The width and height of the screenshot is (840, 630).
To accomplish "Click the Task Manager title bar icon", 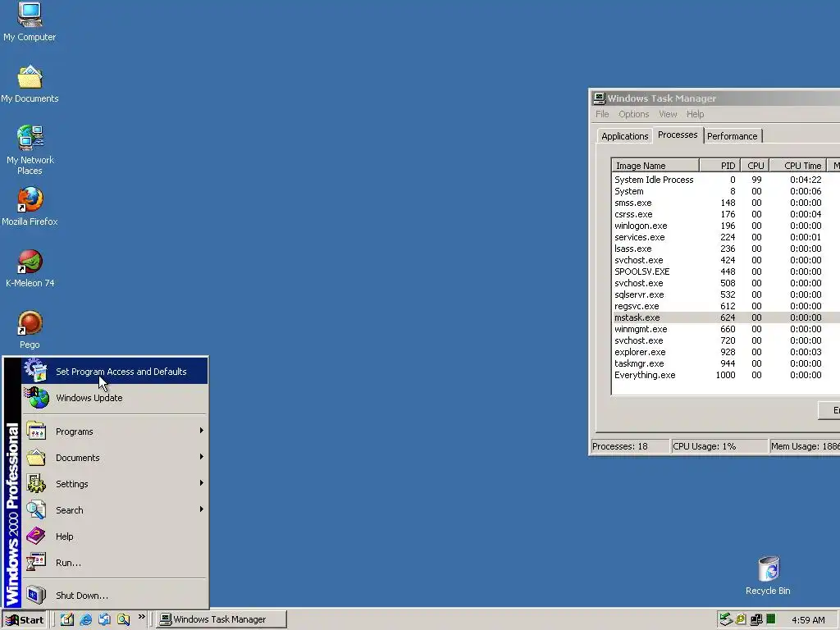I will [599, 98].
